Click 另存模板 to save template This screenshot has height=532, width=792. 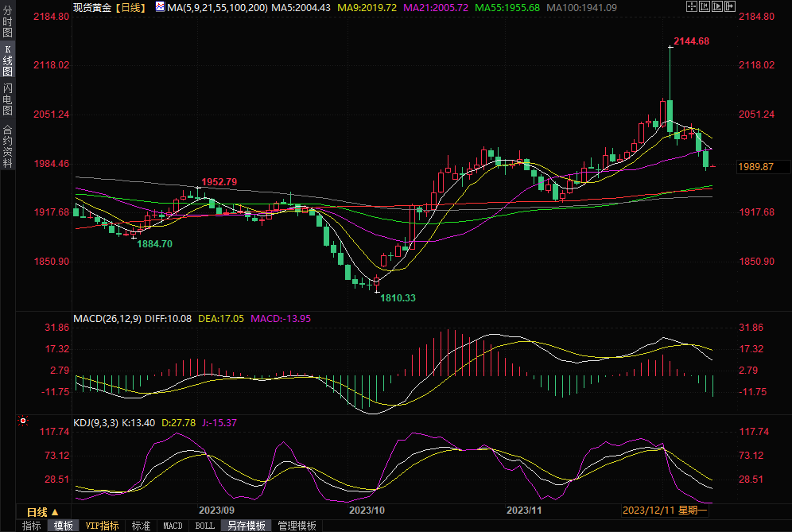(x=247, y=526)
